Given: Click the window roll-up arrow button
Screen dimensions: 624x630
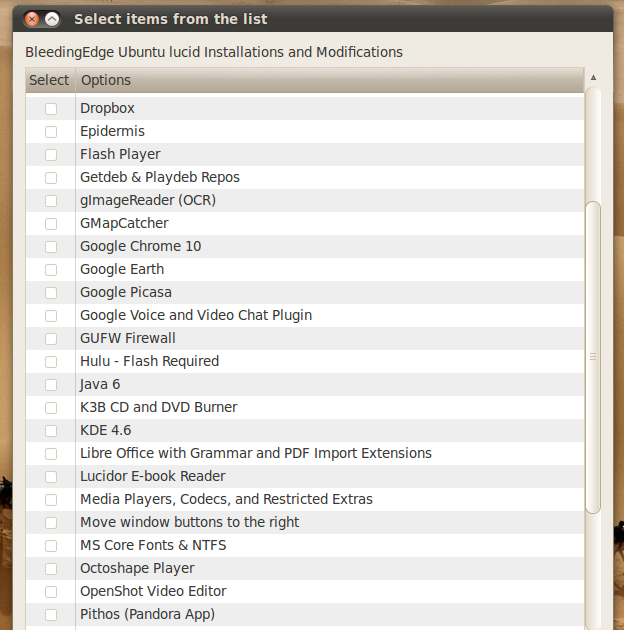Looking at the screenshot, I should coord(52,19).
